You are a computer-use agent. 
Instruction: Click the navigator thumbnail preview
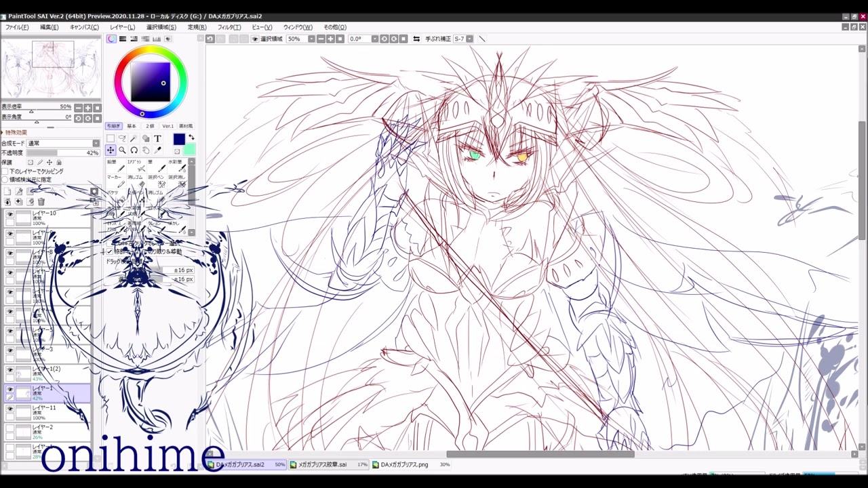[x=51, y=69]
